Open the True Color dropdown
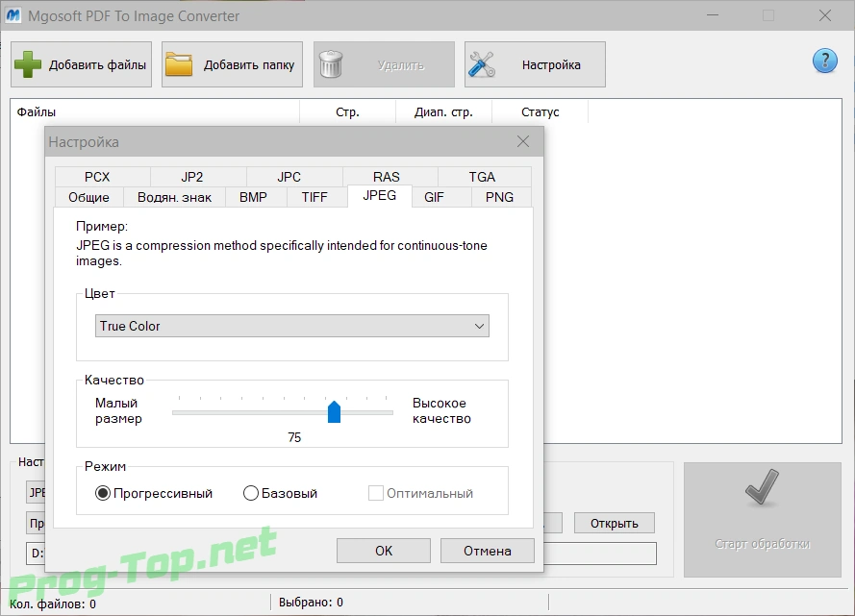Image resolution: width=855 pixels, height=616 pixels. click(x=292, y=326)
